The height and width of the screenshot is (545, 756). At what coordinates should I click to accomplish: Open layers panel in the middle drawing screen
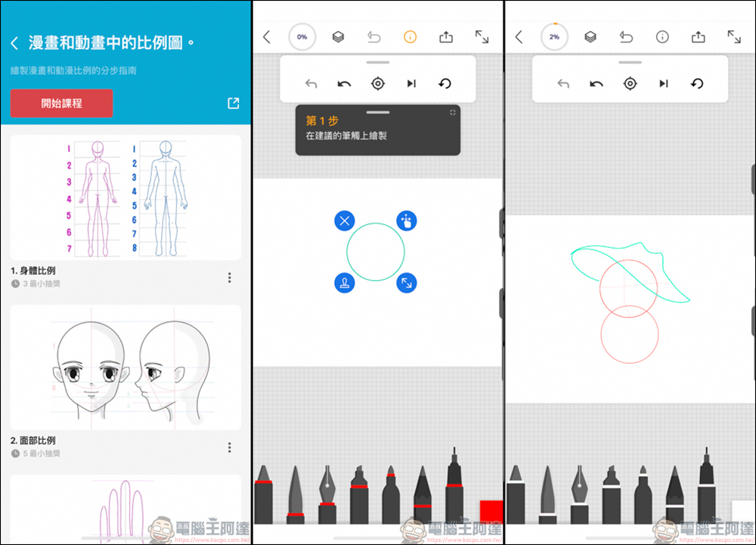click(x=338, y=36)
